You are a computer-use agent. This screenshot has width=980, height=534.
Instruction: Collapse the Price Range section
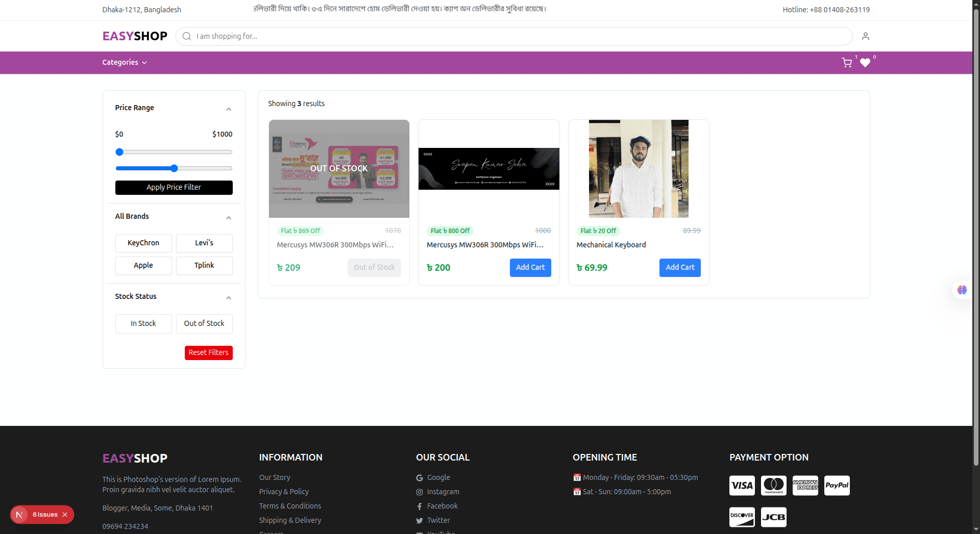pos(229,109)
